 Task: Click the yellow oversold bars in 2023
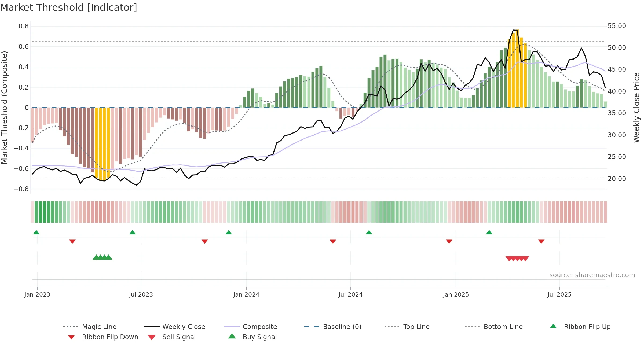click(x=103, y=143)
